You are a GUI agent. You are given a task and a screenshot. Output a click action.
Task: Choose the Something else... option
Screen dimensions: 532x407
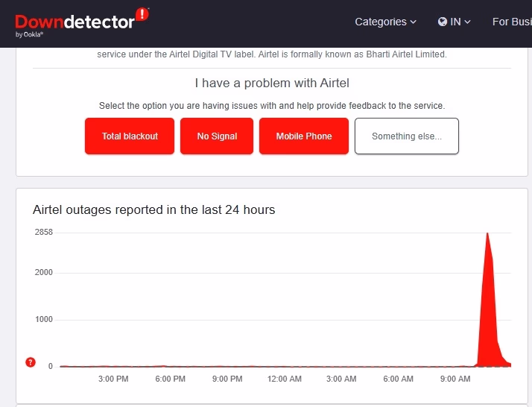[x=407, y=136]
